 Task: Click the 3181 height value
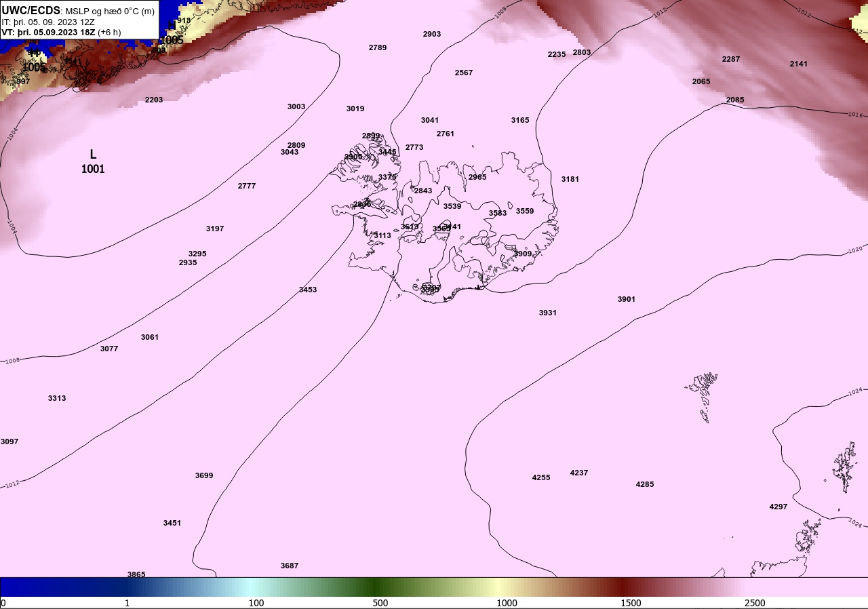570,179
